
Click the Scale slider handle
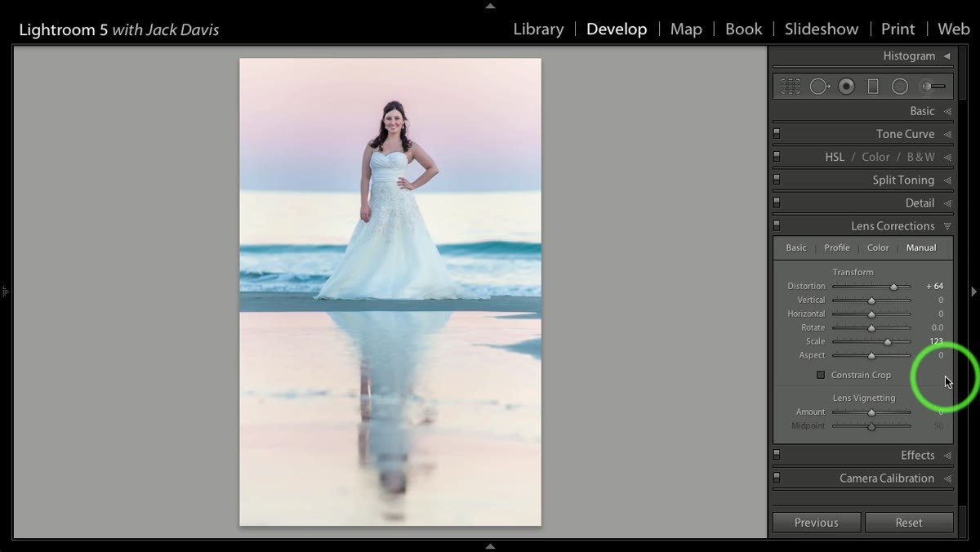point(888,341)
